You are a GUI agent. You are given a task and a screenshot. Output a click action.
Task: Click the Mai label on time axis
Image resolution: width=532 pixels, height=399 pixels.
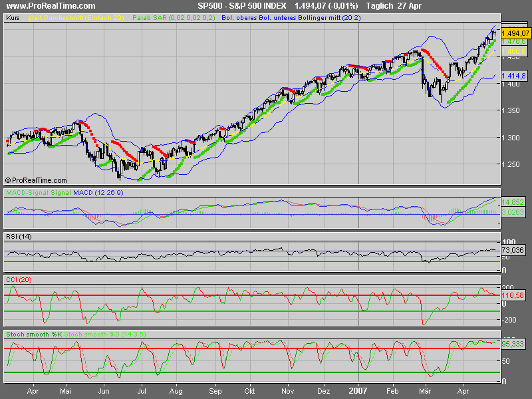(65, 391)
